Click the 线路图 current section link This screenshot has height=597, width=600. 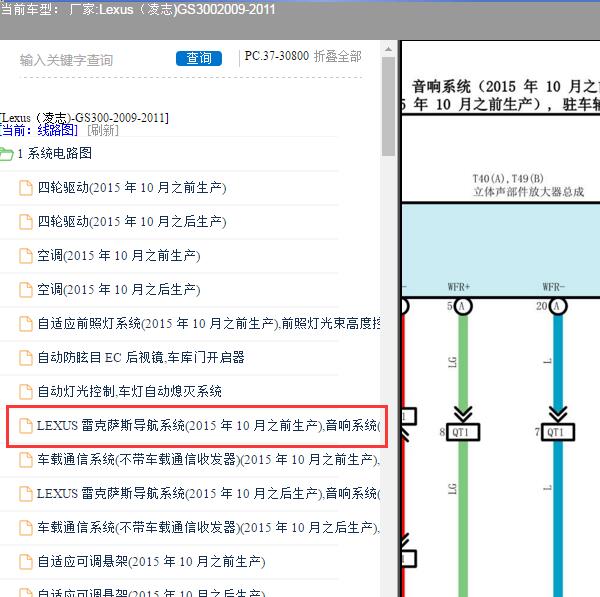pos(55,130)
